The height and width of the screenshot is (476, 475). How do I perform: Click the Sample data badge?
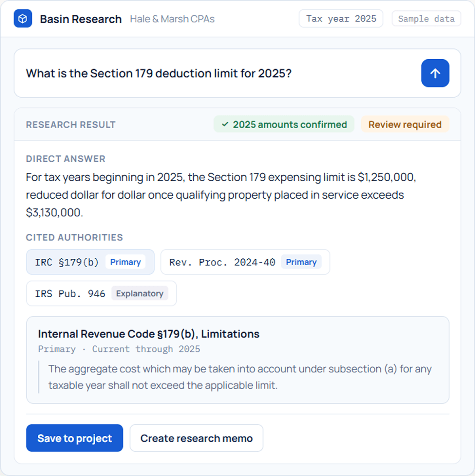click(426, 19)
